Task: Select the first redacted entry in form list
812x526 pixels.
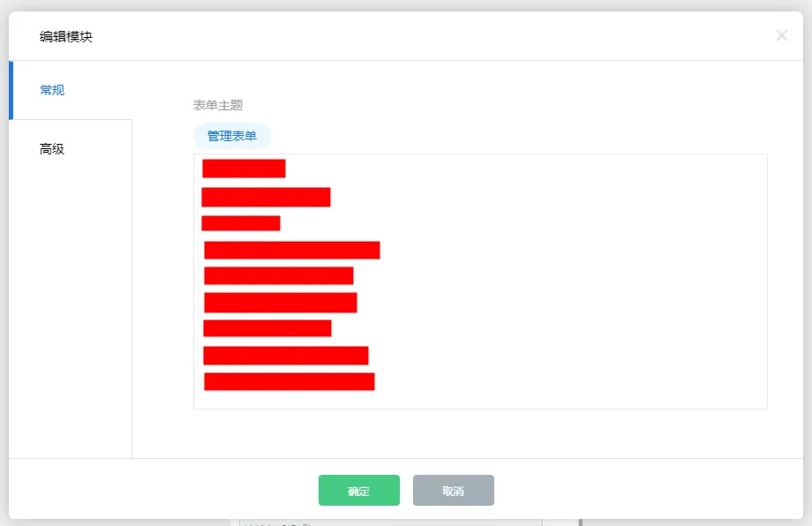Action: [244, 169]
